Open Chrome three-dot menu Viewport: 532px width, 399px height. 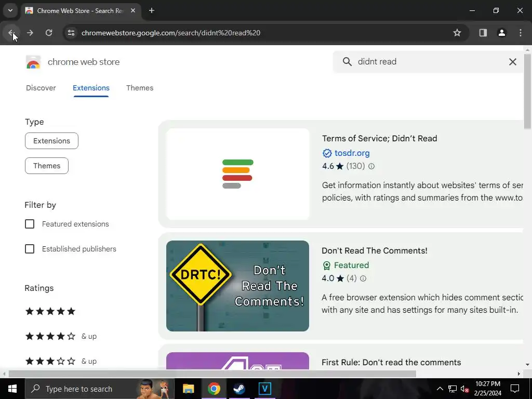(521, 33)
